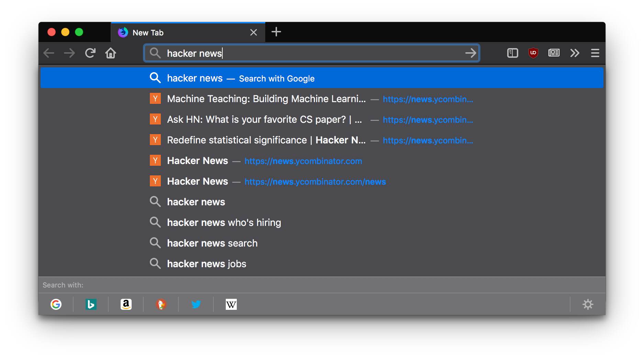Image resolution: width=644 pixels, height=359 pixels.
Task: Select the New Tab tab
Action: click(x=182, y=33)
